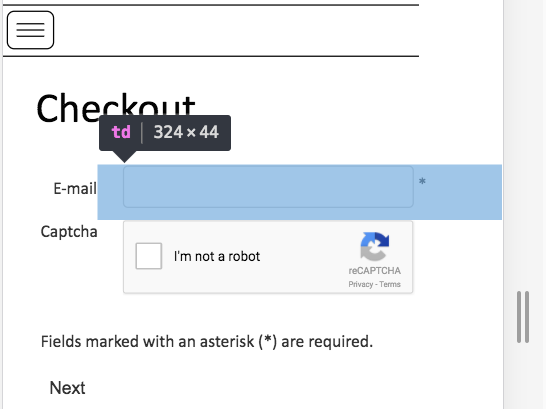Click the Captcha field label

coord(69,231)
